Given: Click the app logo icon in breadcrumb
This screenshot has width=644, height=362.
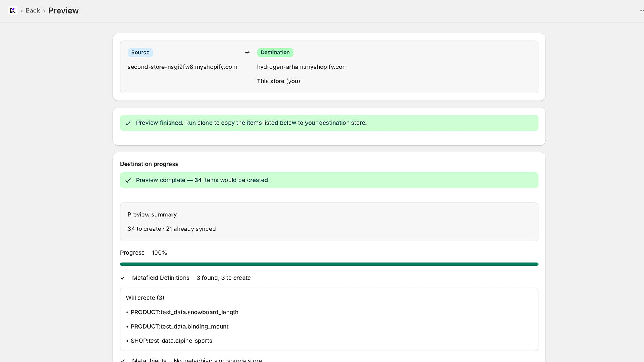Looking at the screenshot, I should click(13, 11).
